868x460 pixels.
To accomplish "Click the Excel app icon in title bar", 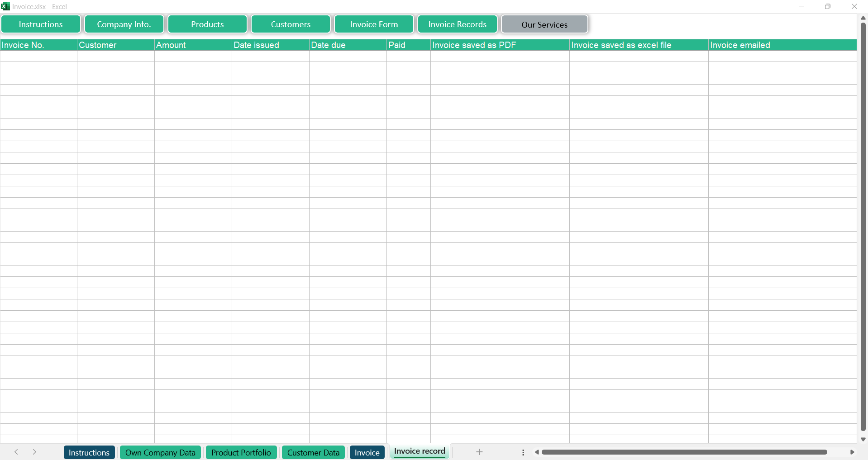I will [5, 6].
